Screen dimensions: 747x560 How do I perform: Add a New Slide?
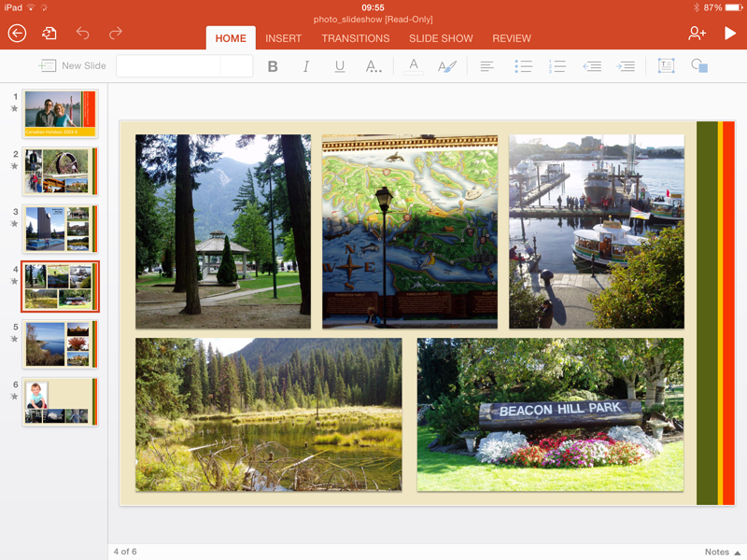tap(72, 65)
